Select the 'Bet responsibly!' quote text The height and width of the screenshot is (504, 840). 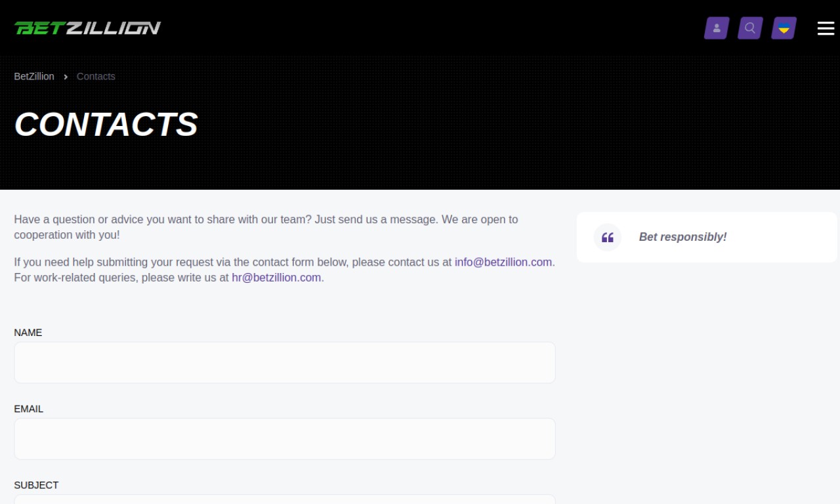tap(682, 237)
